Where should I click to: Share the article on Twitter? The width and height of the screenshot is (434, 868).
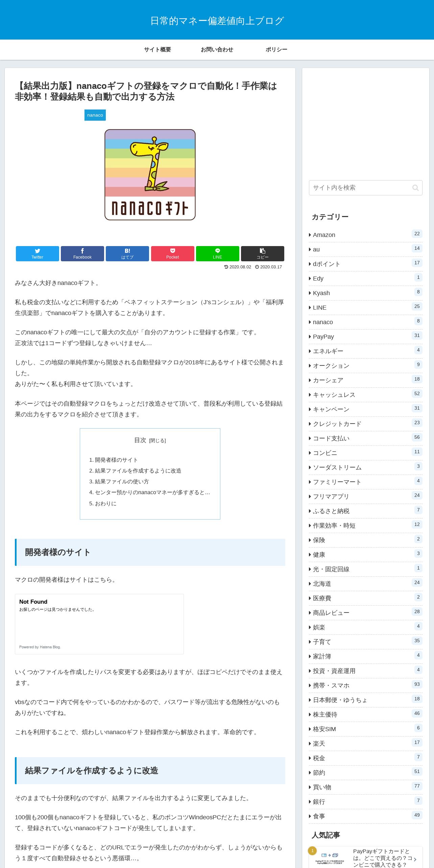(38, 254)
